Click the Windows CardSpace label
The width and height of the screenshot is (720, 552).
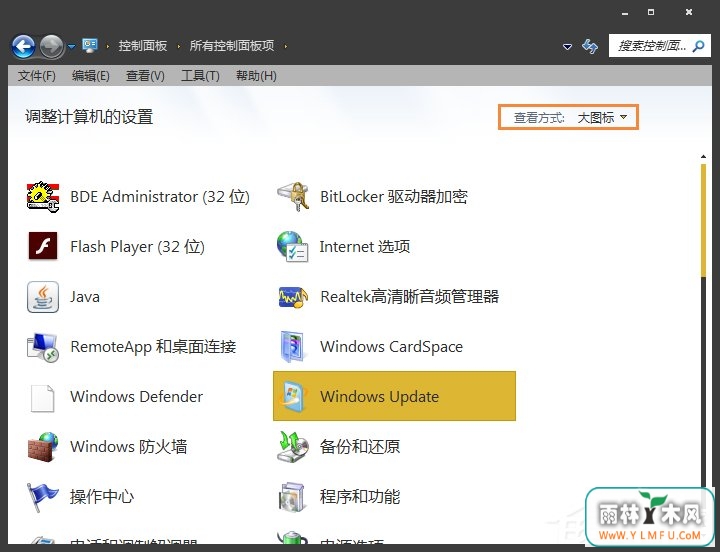tap(391, 347)
